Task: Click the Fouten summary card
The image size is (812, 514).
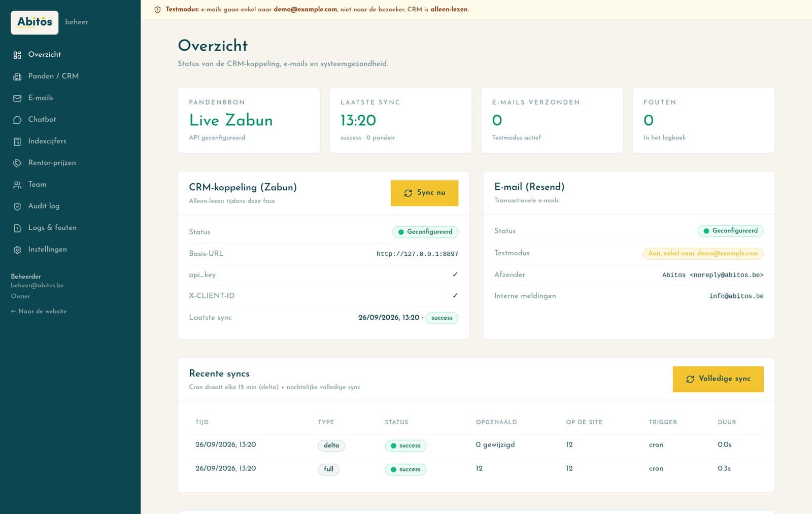Action: click(x=703, y=120)
